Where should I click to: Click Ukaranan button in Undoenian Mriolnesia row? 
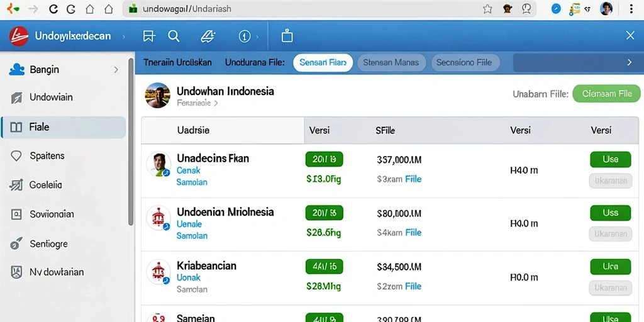610,234
